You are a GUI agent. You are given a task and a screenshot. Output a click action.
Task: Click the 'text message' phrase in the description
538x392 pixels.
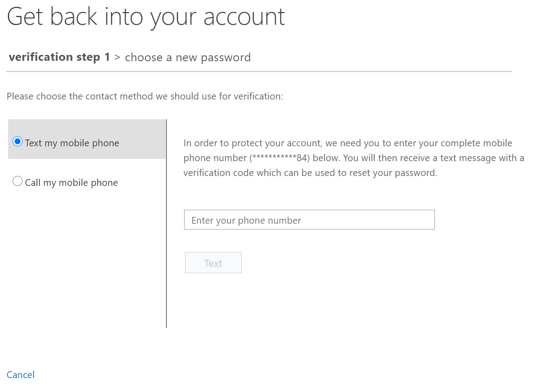(x=467, y=158)
